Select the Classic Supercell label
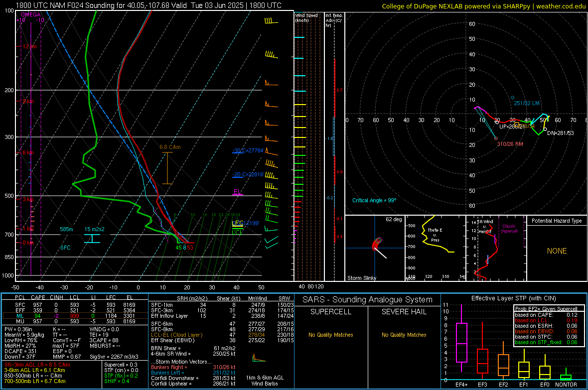 509,229
